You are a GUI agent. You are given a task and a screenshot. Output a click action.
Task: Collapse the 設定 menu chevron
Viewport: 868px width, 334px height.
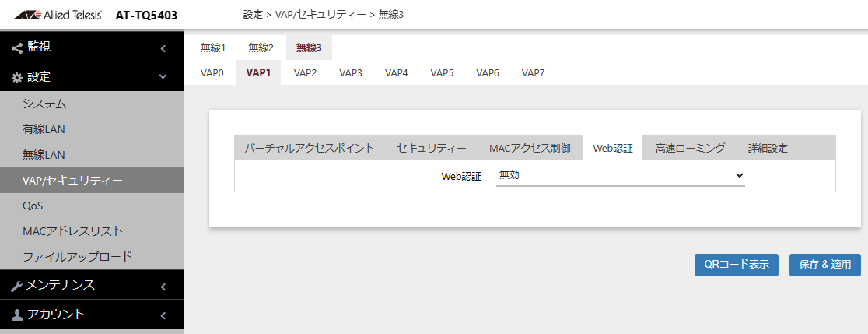[x=163, y=77]
